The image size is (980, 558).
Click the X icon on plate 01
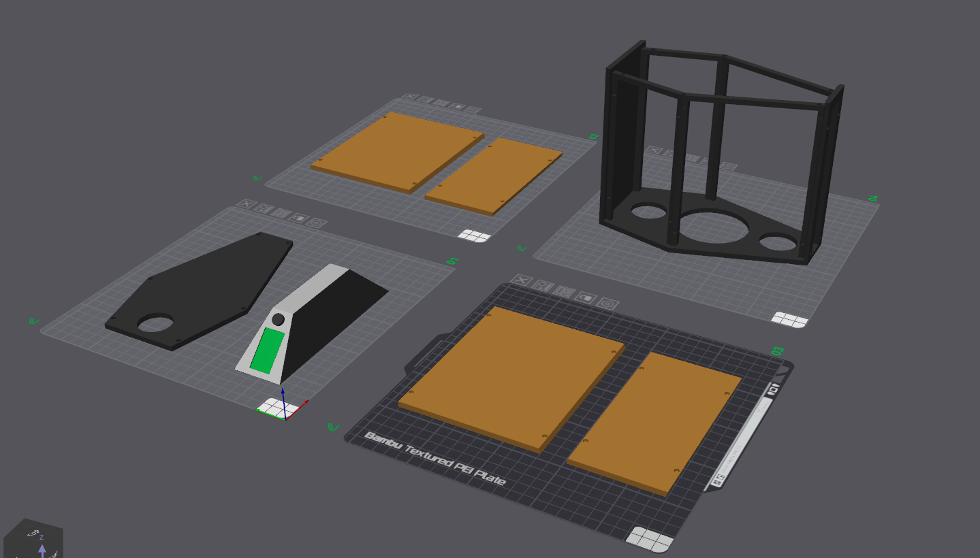tap(247, 204)
